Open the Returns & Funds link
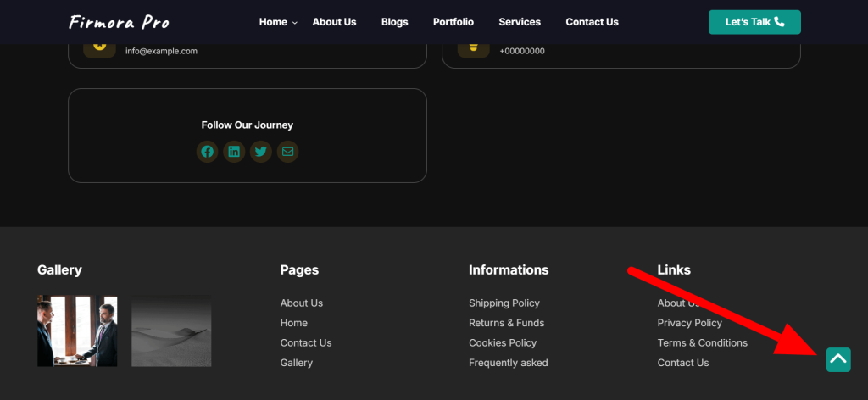The image size is (868, 400). tap(506, 323)
